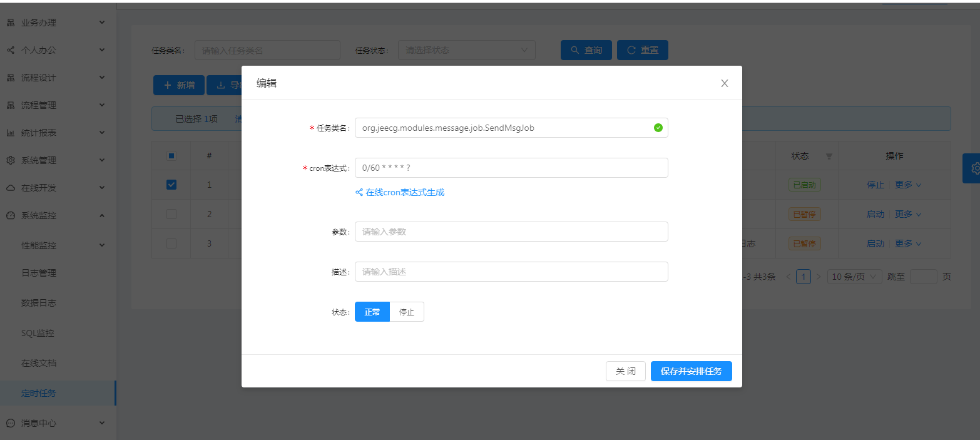Open 日志管理 in the sidebar
Viewport: 980px width, 440px height.
click(x=39, y=273)
